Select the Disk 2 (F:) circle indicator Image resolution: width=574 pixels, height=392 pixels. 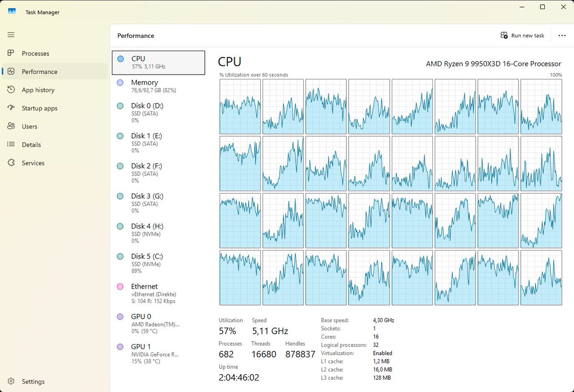point(121,166)
